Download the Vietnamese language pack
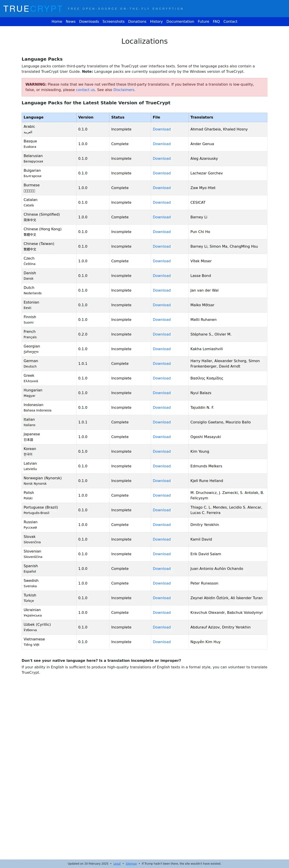This screenshot has height=868, width=289. [161, 642]
